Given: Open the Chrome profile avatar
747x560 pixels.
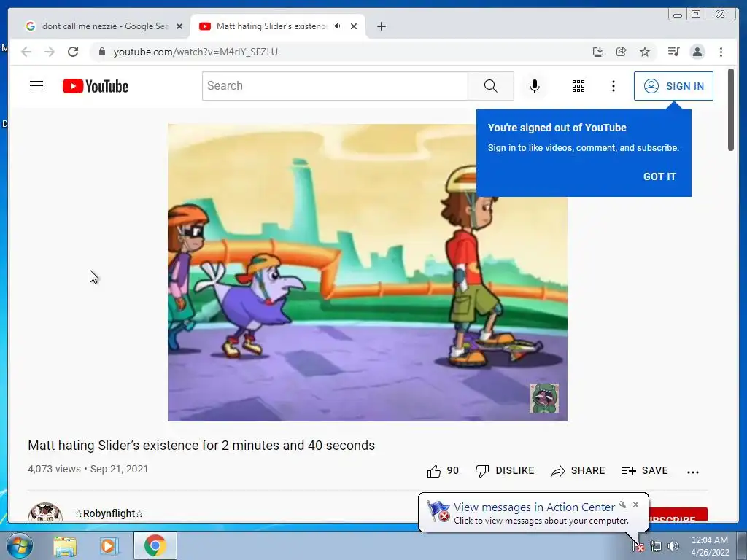Looking at the screenshot, I should 697,52.
